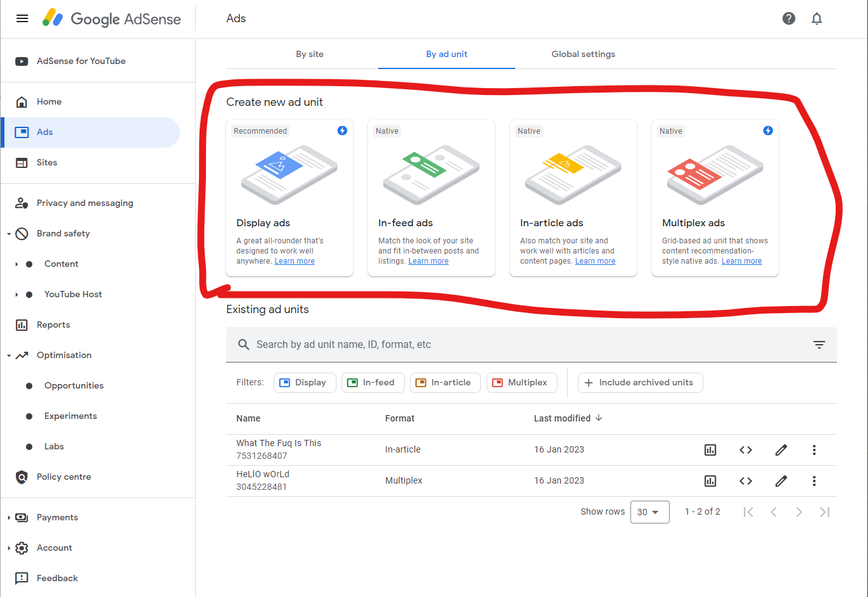Sort by the Name column header
Image resolution: width=868 pixels, height=597 pixels.
(248, 418)
